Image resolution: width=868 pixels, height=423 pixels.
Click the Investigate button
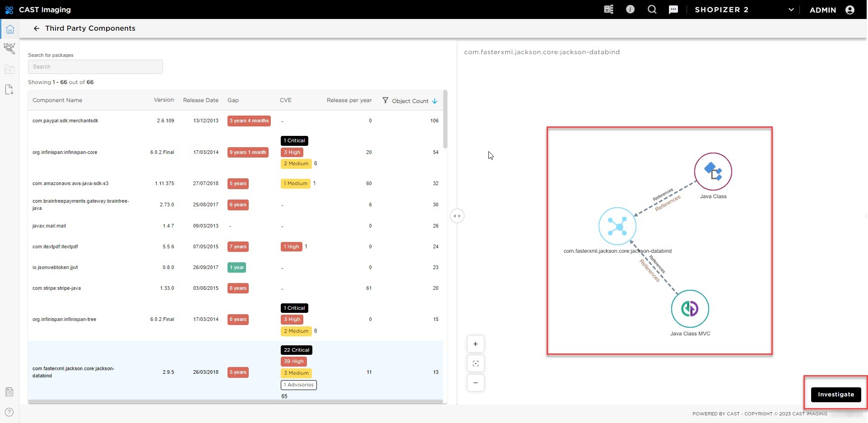836,394
